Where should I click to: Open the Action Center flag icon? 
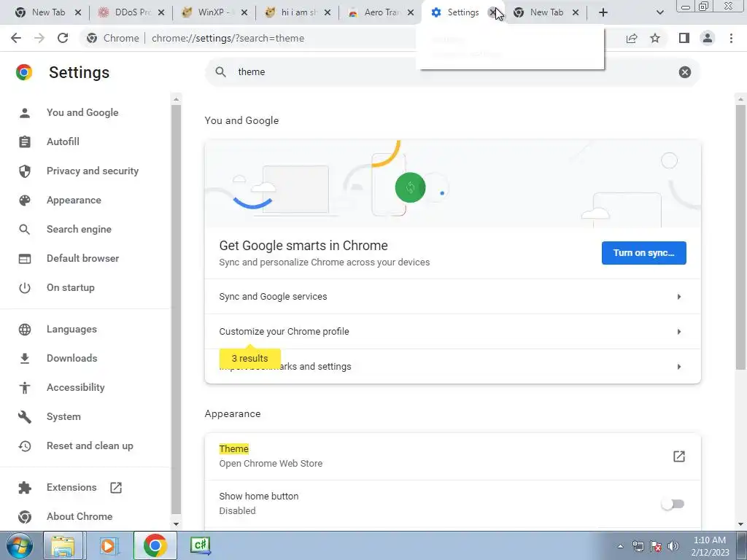pyautogui.click(x=656, y=546)
